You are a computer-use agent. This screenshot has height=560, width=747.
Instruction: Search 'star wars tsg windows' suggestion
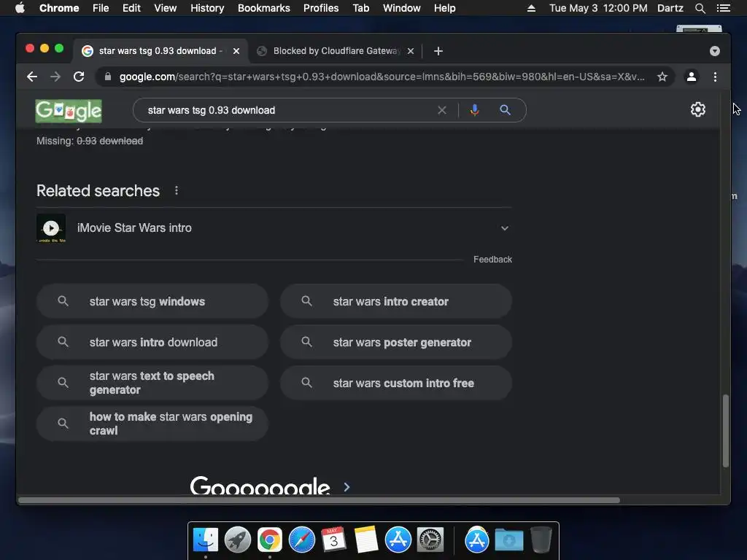[x=152, y=301]
